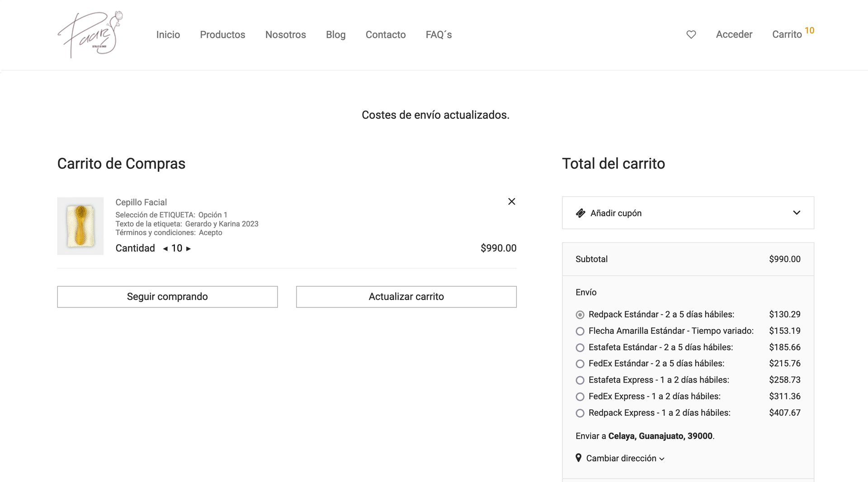Click the coupon tag icon
This screenshot has width=868, height=482.
[580, 213]
